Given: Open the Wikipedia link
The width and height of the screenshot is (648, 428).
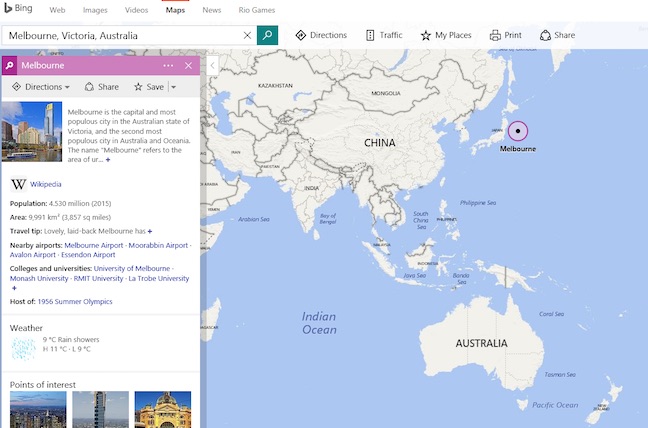Looking at the screenshot, I should (x=45, y=184).
